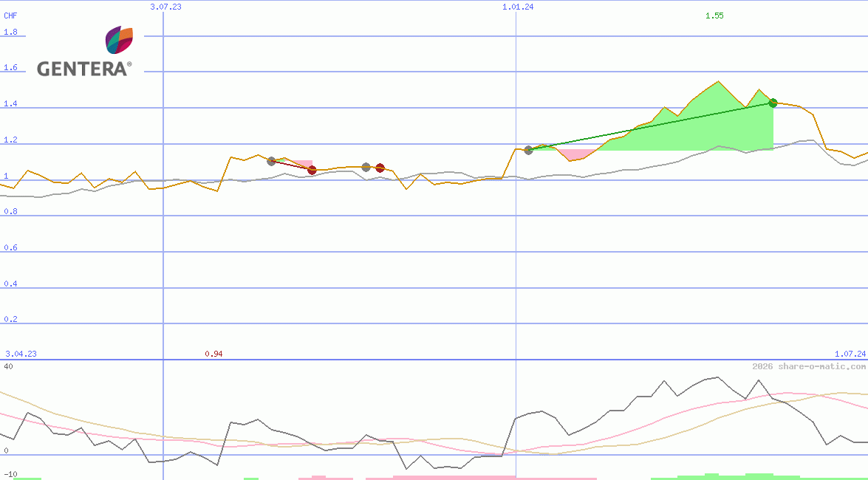Click the green 1.55 high value label

(x=714, y=16)
